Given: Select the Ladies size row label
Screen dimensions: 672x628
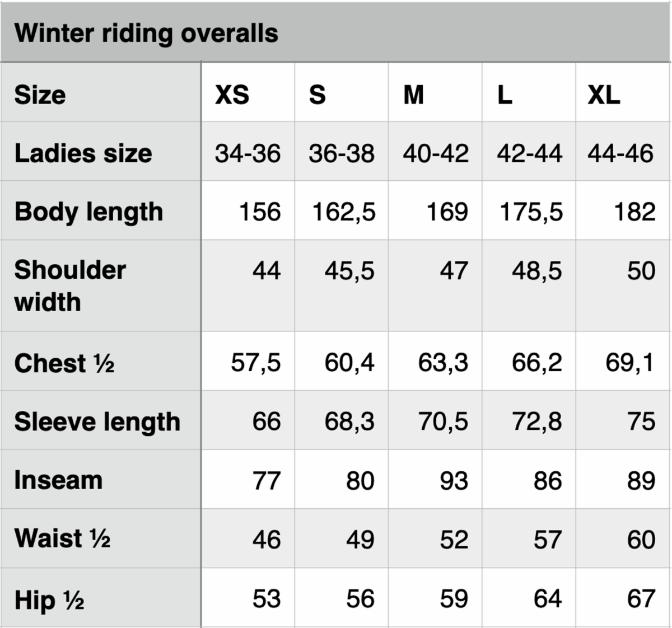Looking at the screenshot, I should tap(83, 153).
